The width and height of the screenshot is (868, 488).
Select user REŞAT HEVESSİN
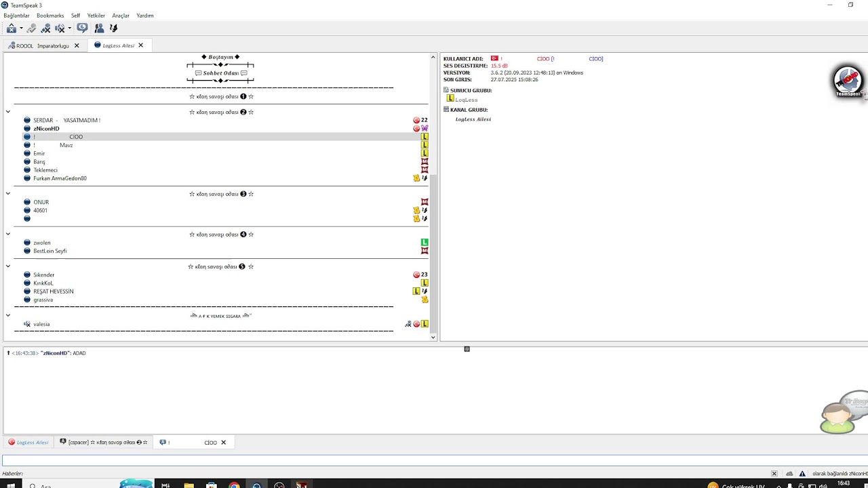(54, 291)
